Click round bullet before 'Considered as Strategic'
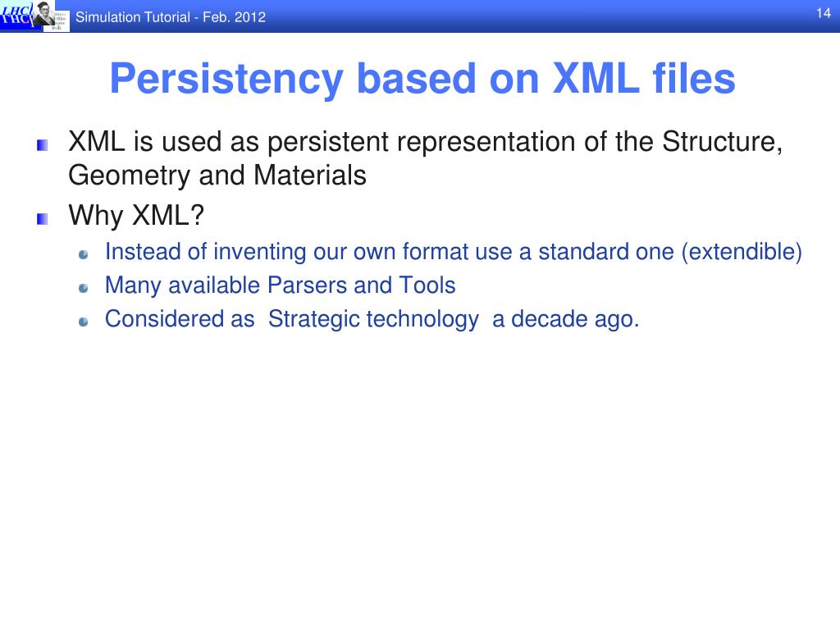The width and height of the screenshot is (840, 630). tap(83, 322)
